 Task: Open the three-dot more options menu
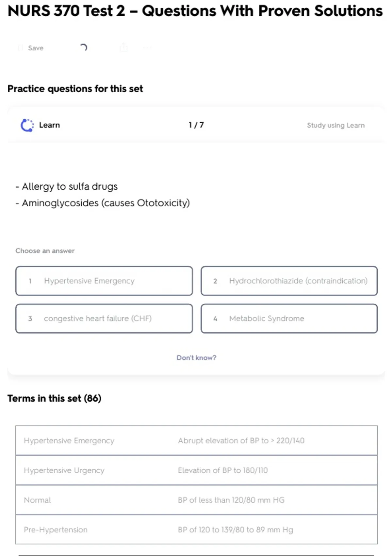tap(147, 48)
